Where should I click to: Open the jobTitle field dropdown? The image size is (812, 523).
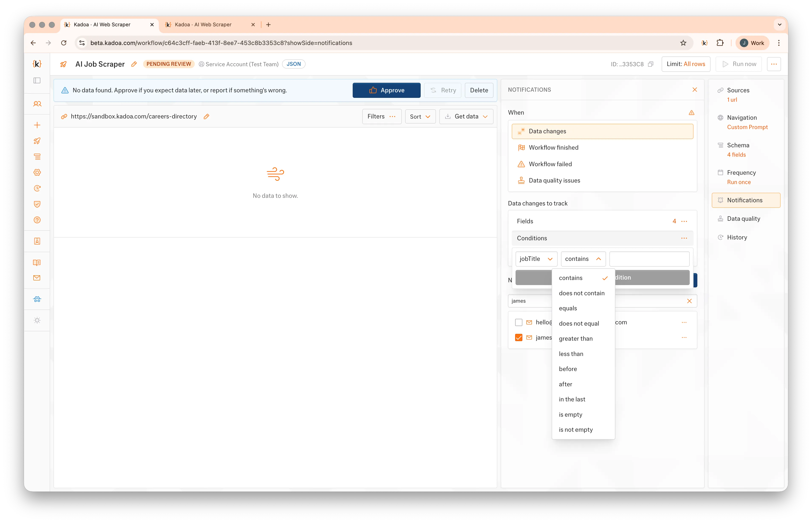536,259
